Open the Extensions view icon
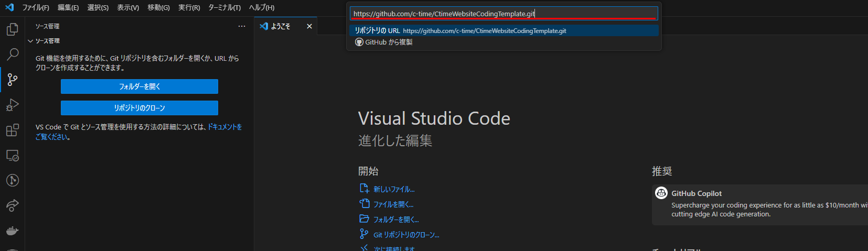This screenshot has height=251, width=868. coord(13,130)
